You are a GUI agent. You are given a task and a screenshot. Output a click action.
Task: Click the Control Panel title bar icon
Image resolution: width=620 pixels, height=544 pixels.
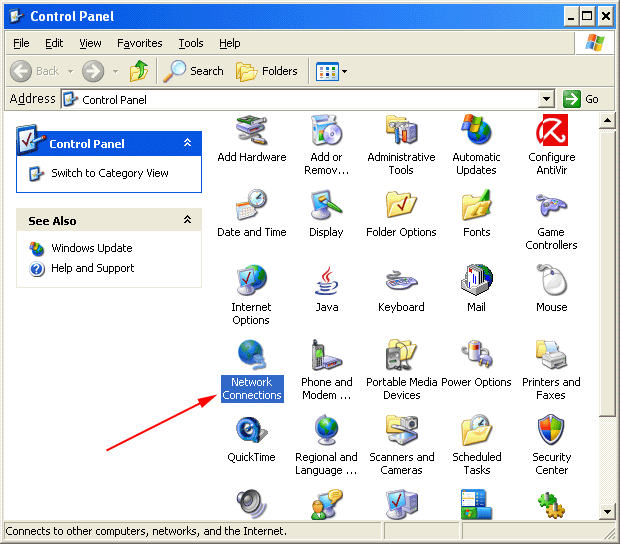click(x=17, y=17)
